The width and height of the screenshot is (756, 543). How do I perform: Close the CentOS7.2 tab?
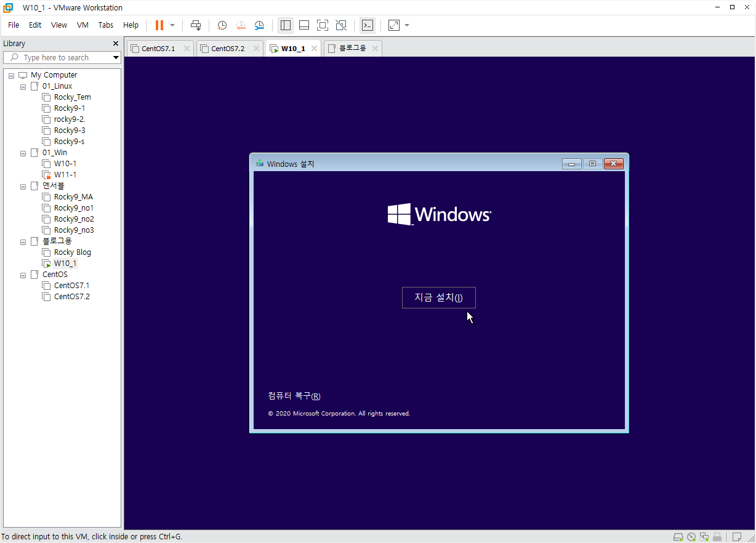click(x=256, y=49)
